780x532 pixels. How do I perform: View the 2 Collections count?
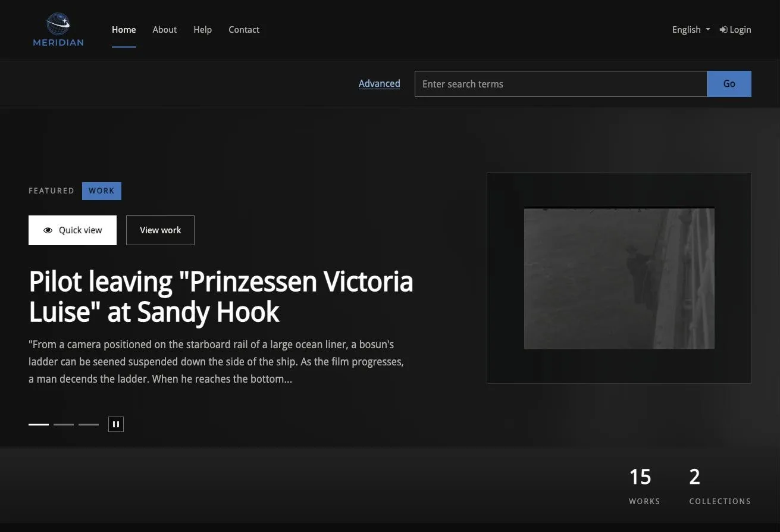(720, 486)
